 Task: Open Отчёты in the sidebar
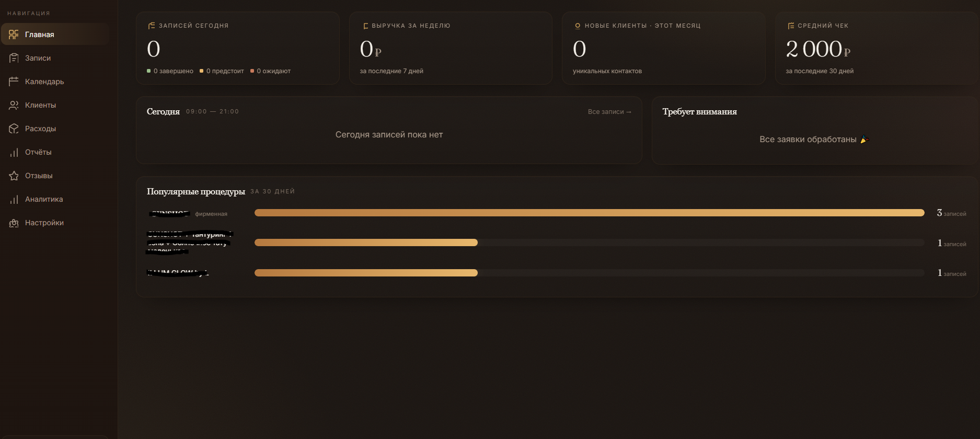(x=55, y=152)
